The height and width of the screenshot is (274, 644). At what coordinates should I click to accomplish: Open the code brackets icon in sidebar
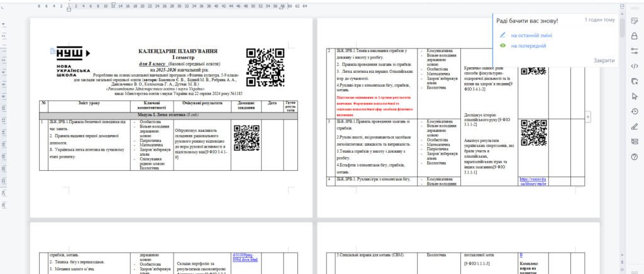pyautogui.click(x=635, y=66)
